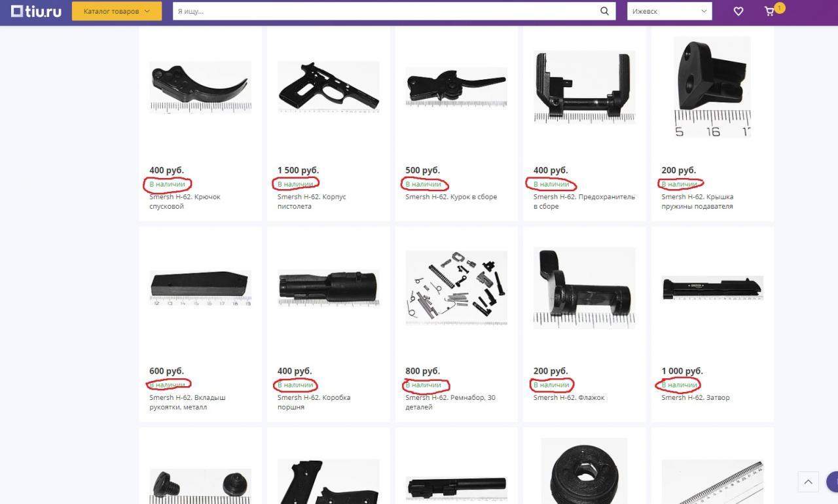Click the purple chat widget button

coord(833,481)
